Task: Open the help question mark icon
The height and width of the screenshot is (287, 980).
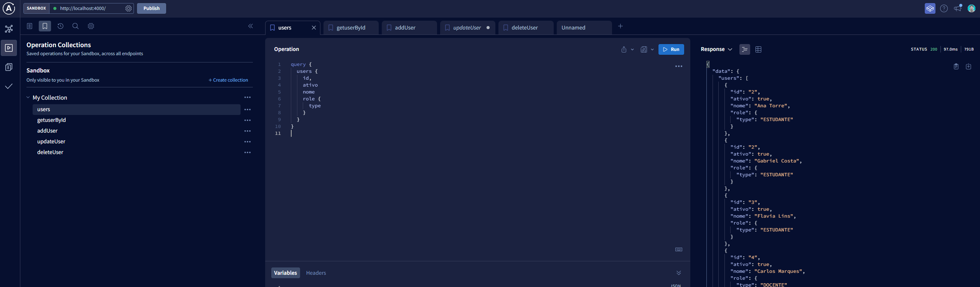Action: 944,8
